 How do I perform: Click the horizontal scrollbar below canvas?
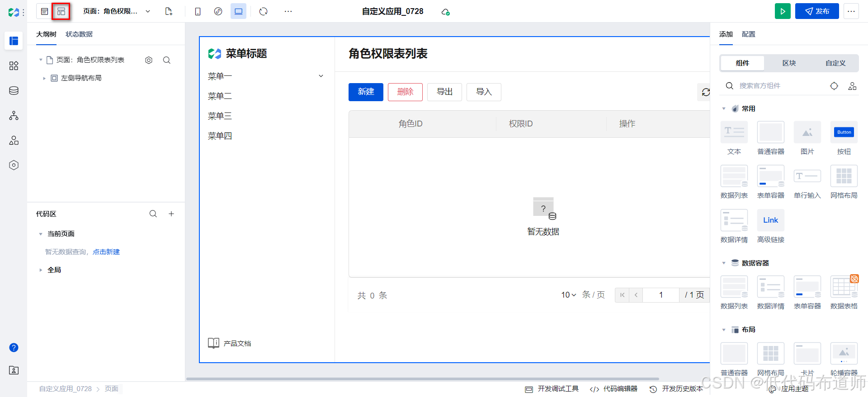click(422, 379)
